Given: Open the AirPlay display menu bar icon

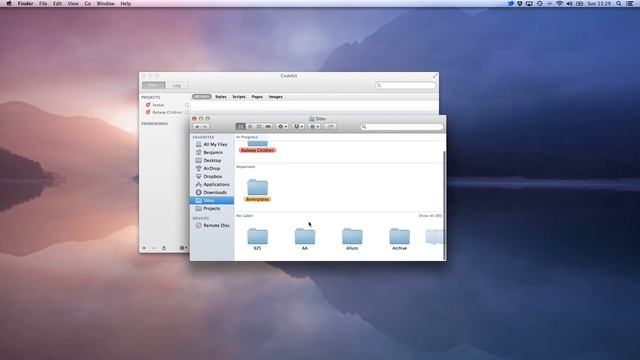Looking at the screenshot, I should [x=529, y=4].
